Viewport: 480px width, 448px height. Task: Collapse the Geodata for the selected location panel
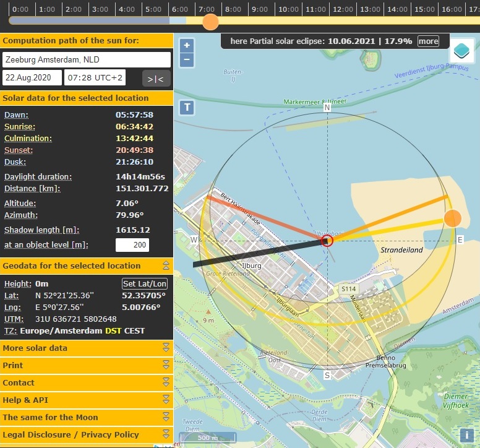tap(166, 265)
